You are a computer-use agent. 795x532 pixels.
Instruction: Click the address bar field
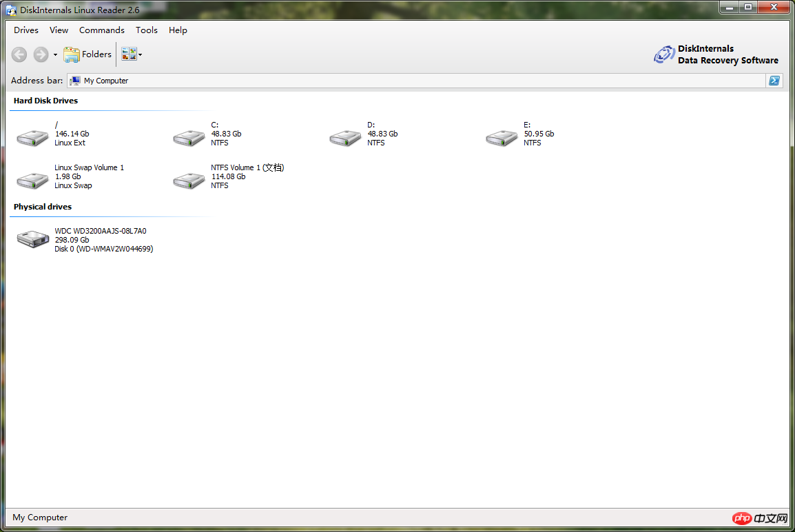tap(415, 81)
